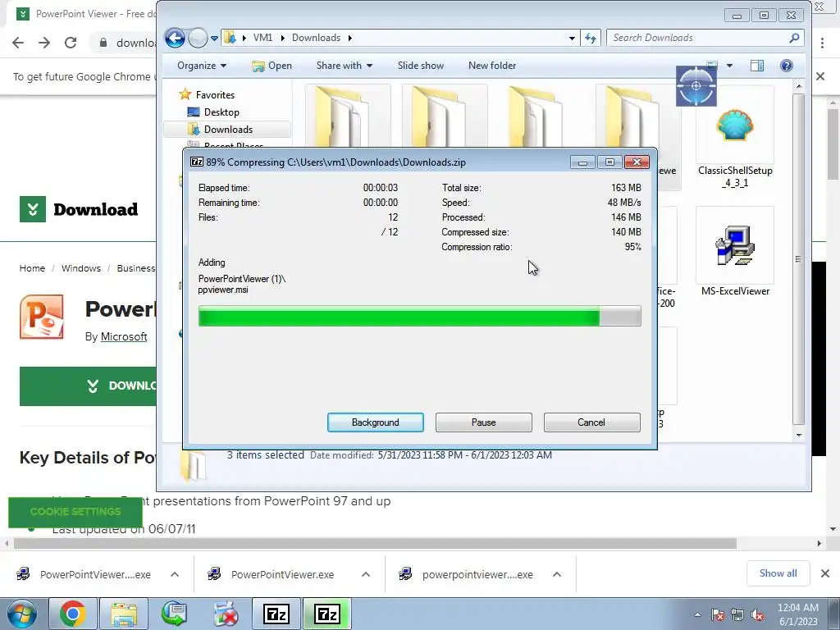Open the Windows breadcrumb link
The height and width of the screenshot is (630, 840).
(x=81, y=268)
